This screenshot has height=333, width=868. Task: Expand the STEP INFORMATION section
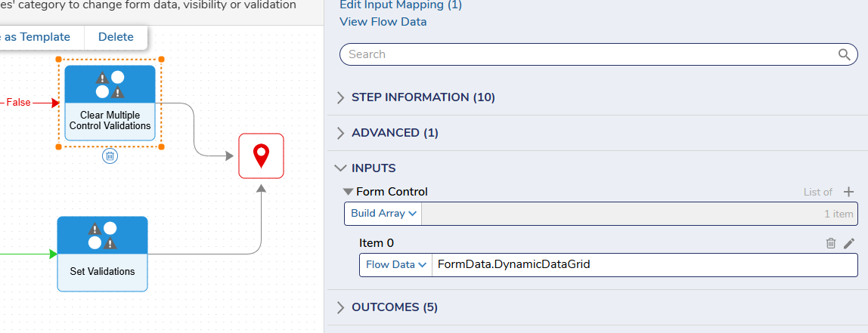click(x=423, y=97)
